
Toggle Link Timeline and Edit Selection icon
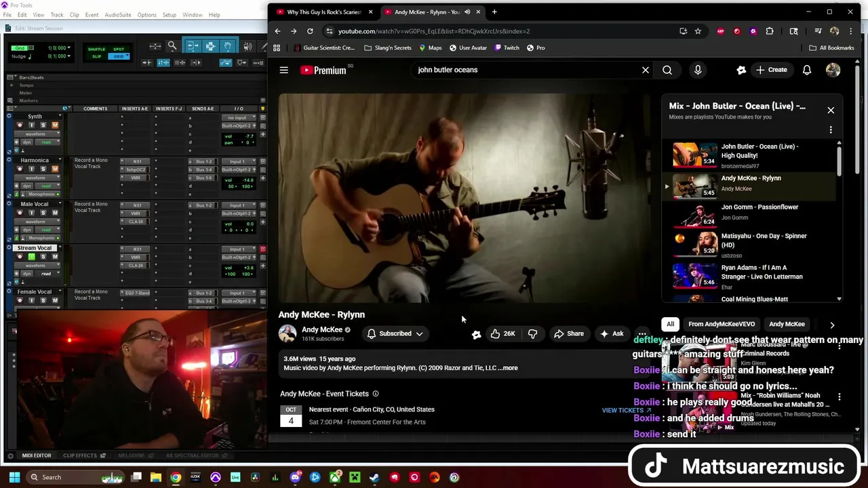pyautogui.click(x=163, y=62)
